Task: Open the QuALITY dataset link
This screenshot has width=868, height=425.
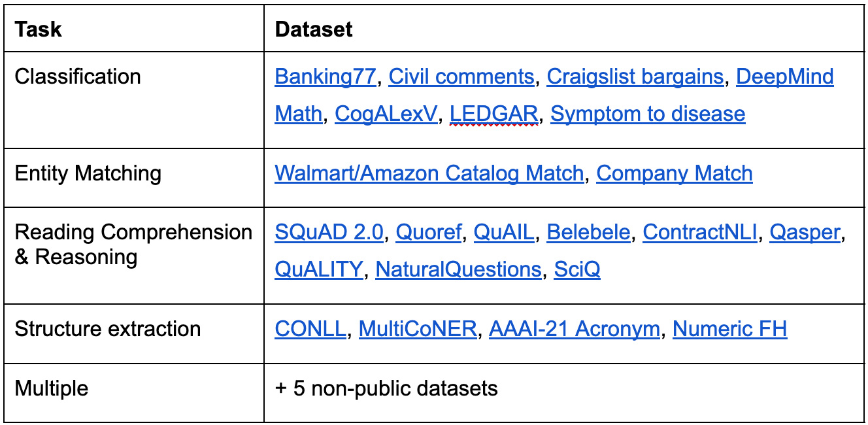Action: [x=319, y=269]
